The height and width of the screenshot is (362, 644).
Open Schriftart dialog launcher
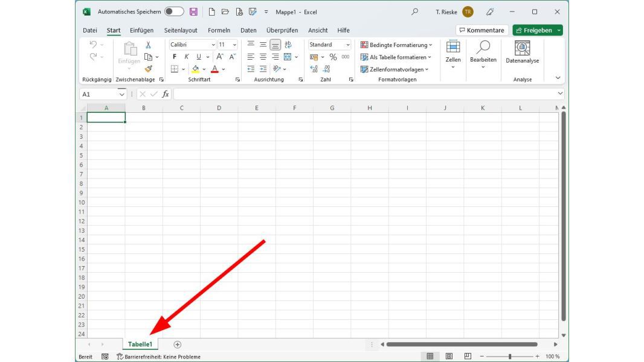tap(238, 80)
